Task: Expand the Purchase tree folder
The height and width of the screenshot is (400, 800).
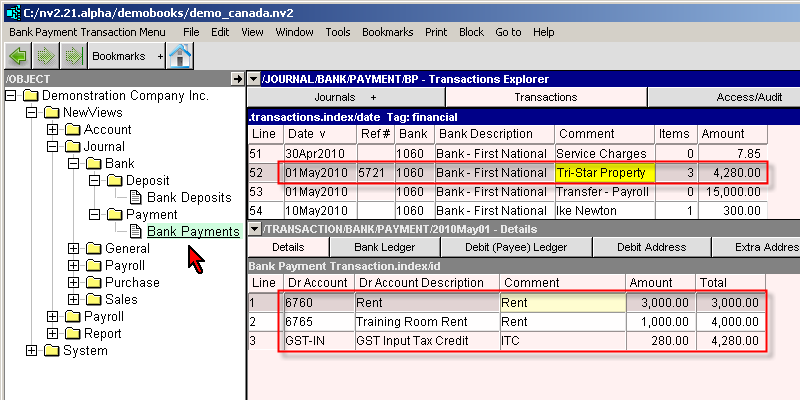Action: tap(74, 283)
